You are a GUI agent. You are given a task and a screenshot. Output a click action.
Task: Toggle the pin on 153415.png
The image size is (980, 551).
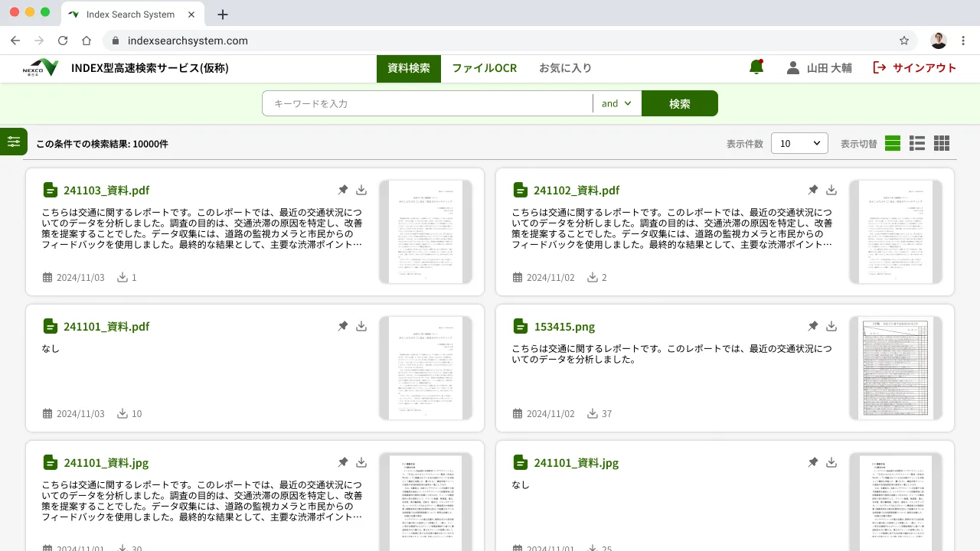click(x=813, y=325)
